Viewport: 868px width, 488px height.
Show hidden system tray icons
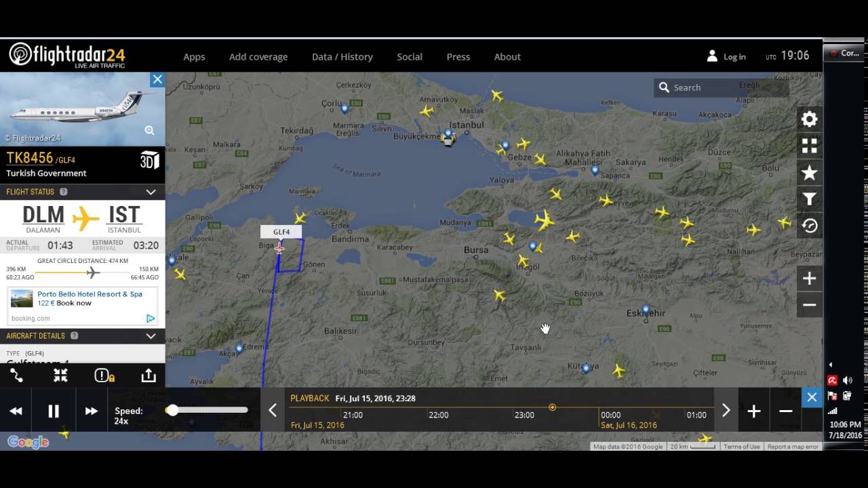pyautogui.click(x=831, y=365)
